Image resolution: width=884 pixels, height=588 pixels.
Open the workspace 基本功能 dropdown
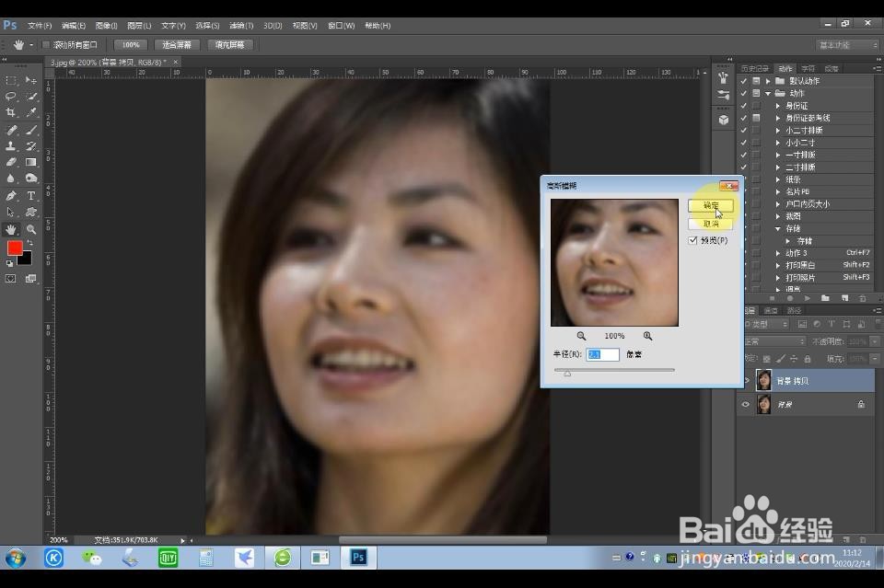click(x=847, y=45)
